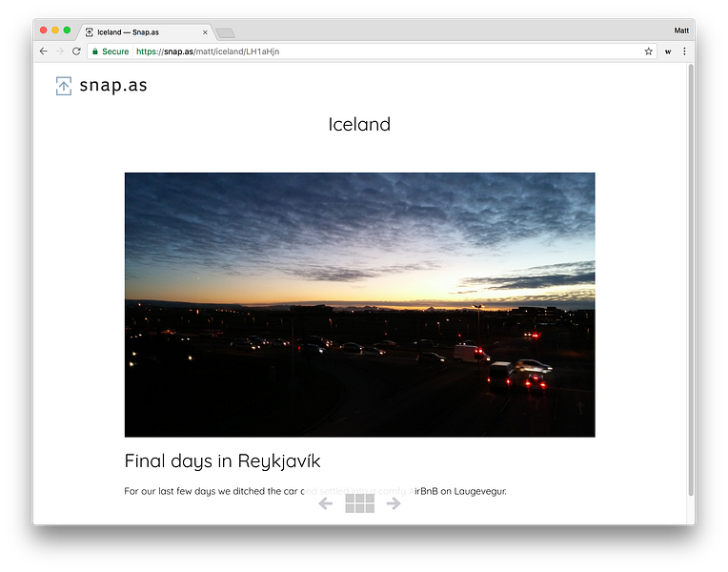728x572 pixels.
Task: Click the Matt profile button
Action: tap(681, 31)
